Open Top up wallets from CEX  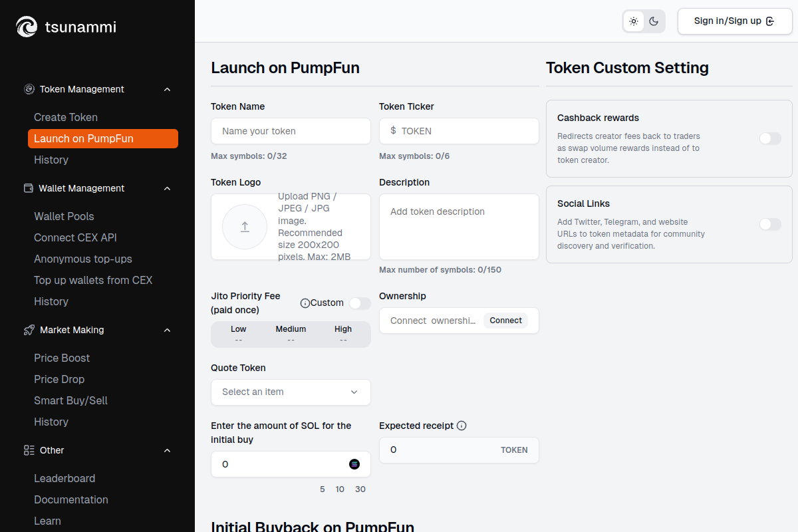point(93,280)
